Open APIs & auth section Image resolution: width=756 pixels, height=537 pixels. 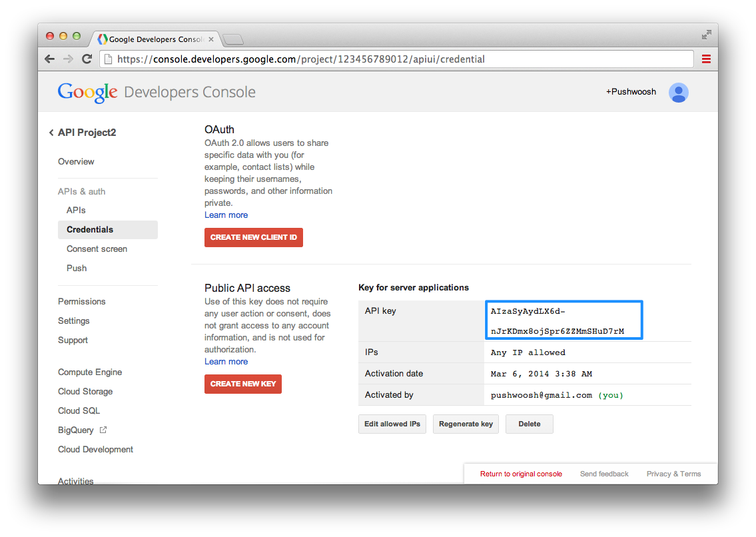(81, 191)
